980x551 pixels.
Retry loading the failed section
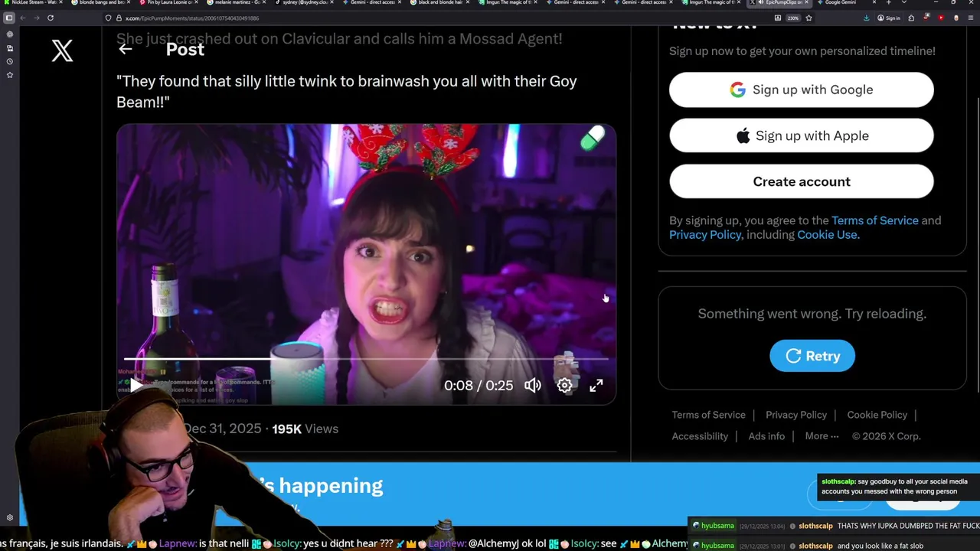[x=812, y=356]
